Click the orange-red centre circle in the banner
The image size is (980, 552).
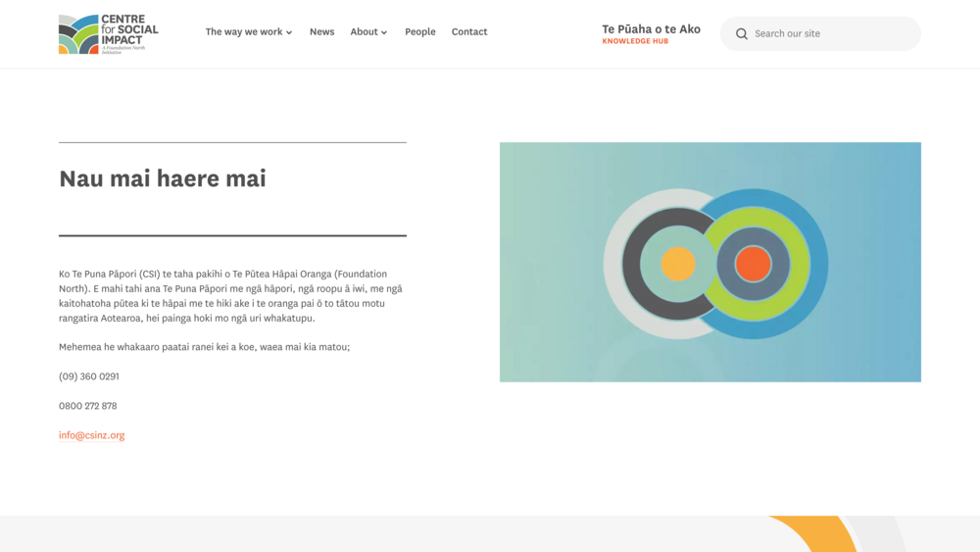[753, 264]
